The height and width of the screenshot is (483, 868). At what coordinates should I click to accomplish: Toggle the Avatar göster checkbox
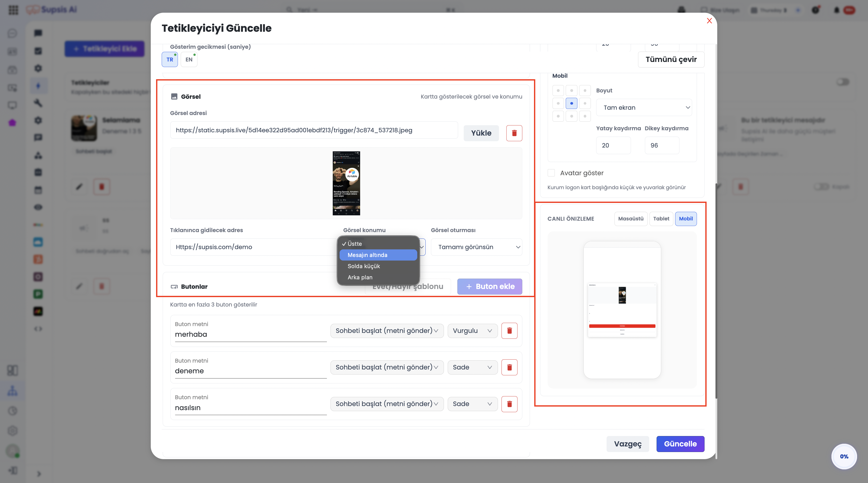click(551, 173)
